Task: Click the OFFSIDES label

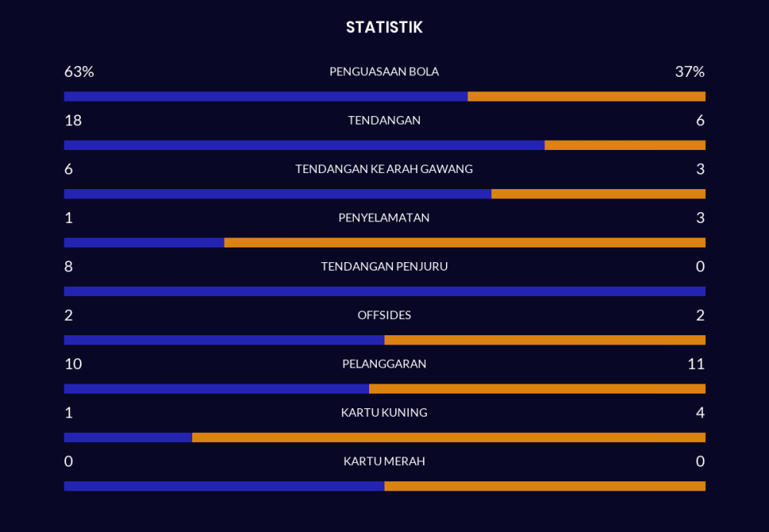Action: click(x=384, y=315)
